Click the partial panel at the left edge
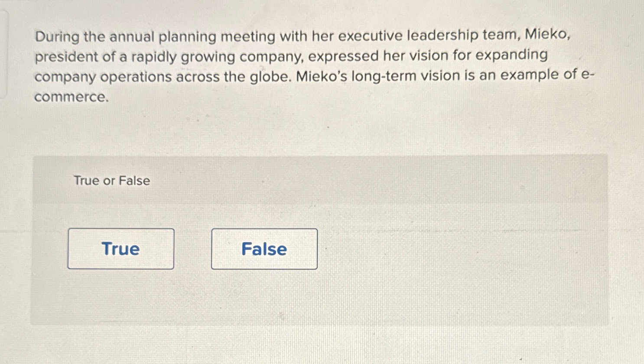Viewport: 644px width, 364px height. [x=4, y=54]
